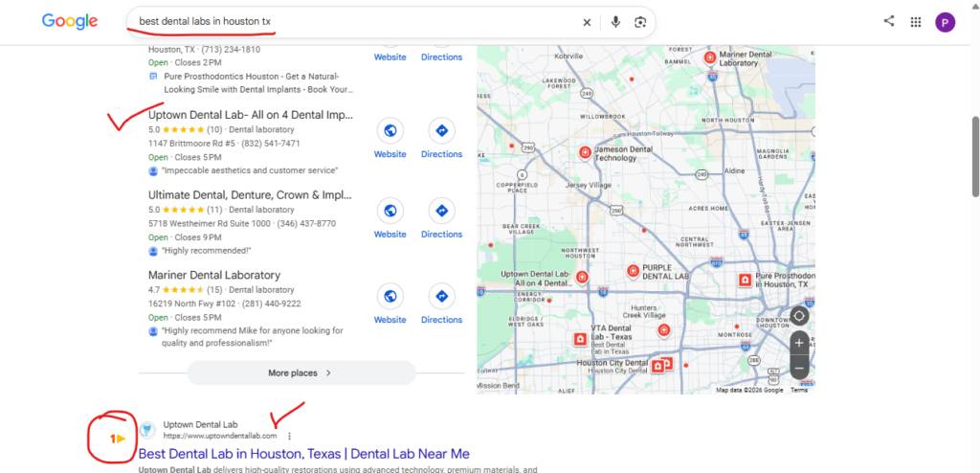Click address 5718 Westheimer Rd Suite 1000
The width and height of the screenshot is (980, 473).
tap(210, 224)
